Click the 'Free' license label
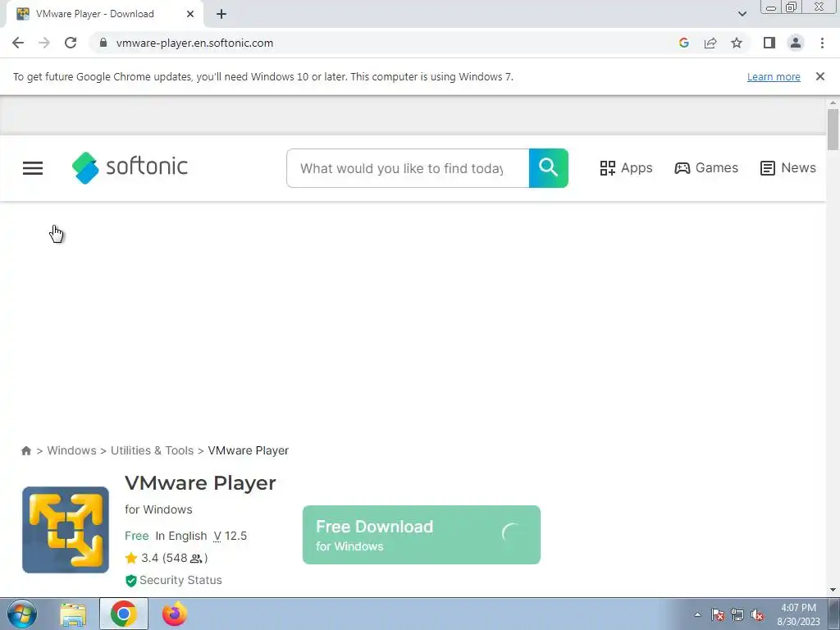Viewport: 840px width, 630px height. coord(137,536)
